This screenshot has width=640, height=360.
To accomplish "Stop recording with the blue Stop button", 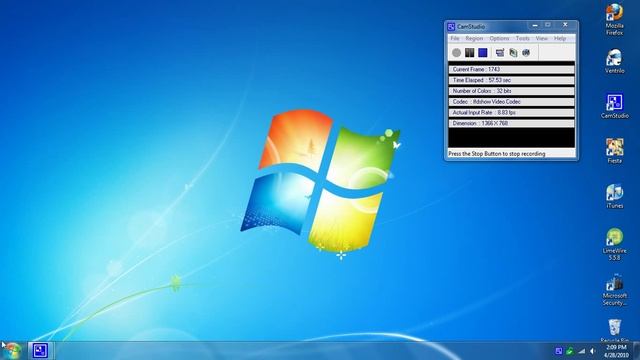I will pos(483,53).
